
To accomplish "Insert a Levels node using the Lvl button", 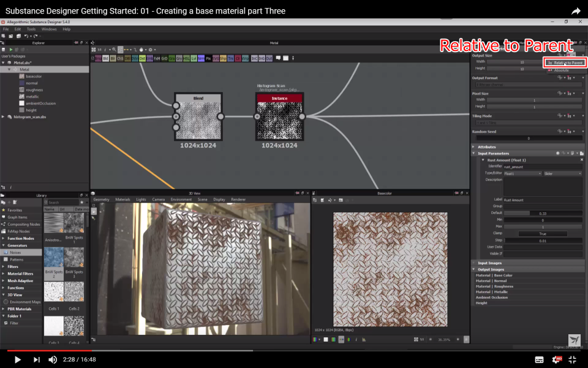I will pos(194,59).
